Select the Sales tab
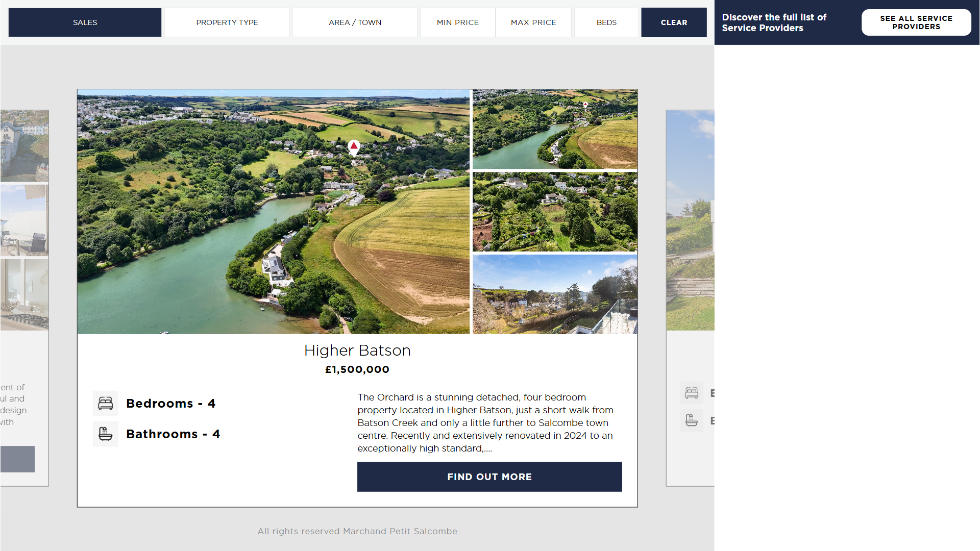Viewport: 980px width, 551px height. click(85, 22)
